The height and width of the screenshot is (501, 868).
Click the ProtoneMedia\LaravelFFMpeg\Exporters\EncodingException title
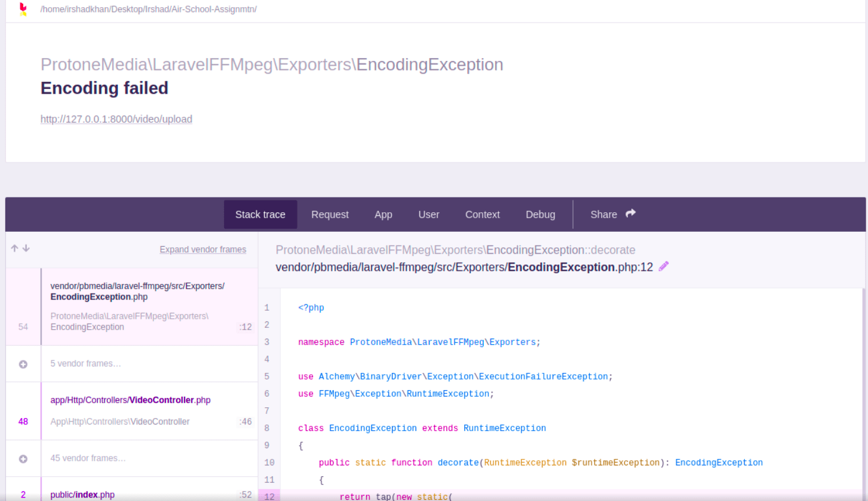pyautogui.click(x=272, y=65)
